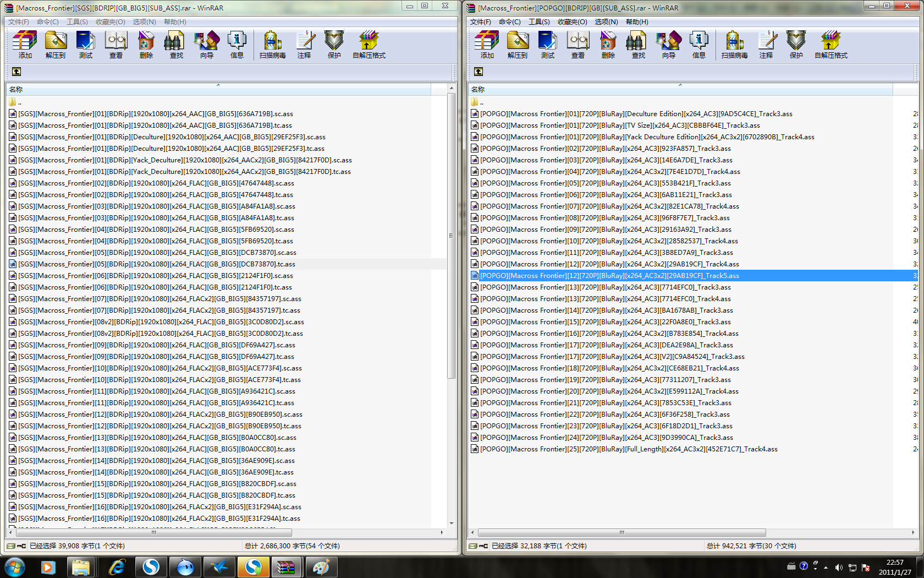Select POPGO [01] TV Size [CBBBF64E]_Track3.ass file
The image size is (924, 578).
[615, 126]
